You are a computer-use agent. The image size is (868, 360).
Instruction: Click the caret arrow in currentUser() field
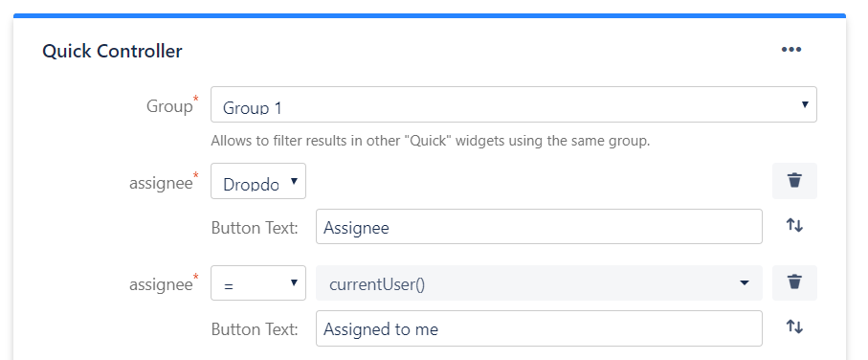tap(744, 283)
